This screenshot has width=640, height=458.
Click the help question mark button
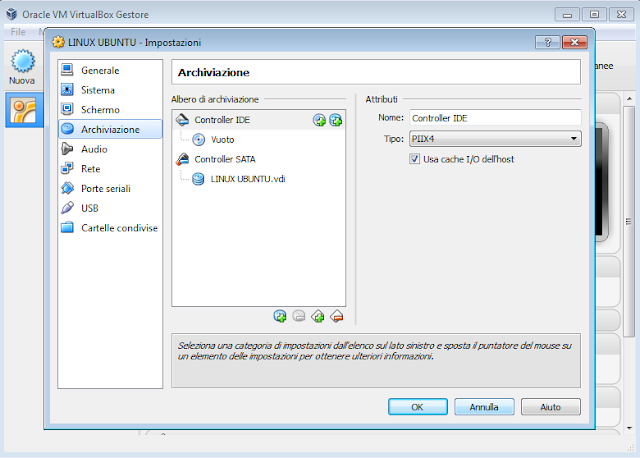[547, 42]
